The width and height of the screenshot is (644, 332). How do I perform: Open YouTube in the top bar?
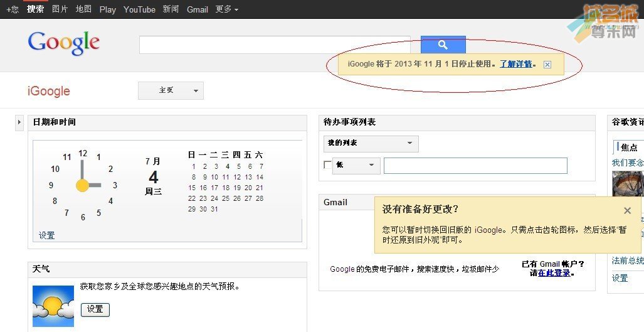(140, 9)
